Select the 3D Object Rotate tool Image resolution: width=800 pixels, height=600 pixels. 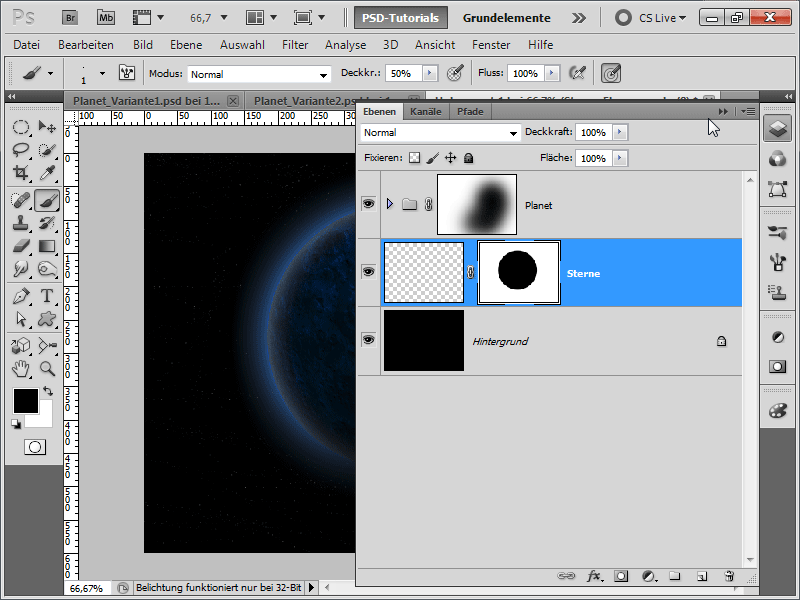tap(20, 345)
